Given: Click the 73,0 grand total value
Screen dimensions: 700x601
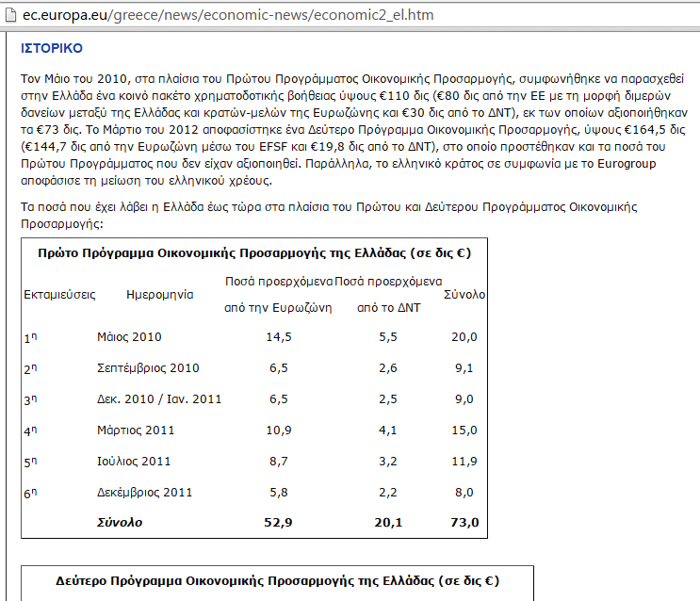Looking at the screenshot, I should point(464,522).
